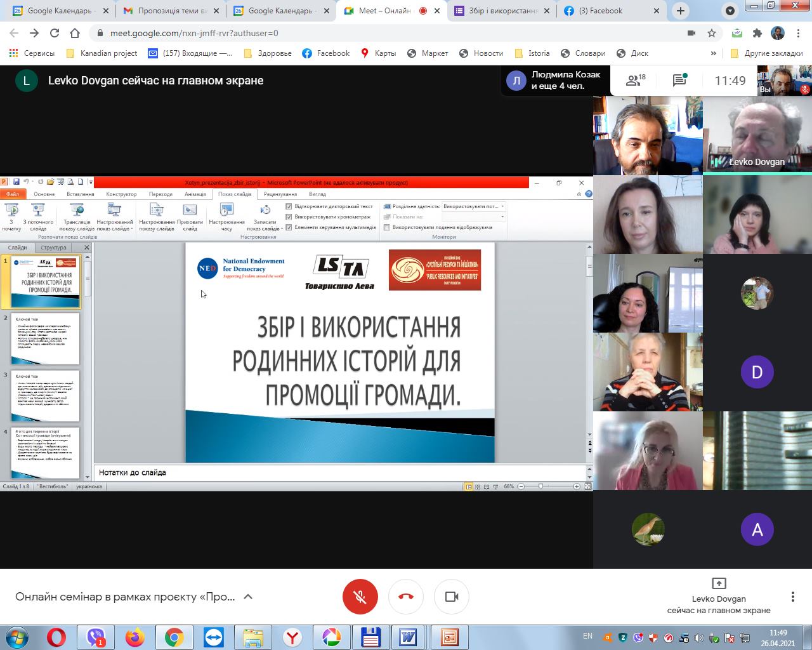This screenshot has height=650, width=812.
Task: Open the 'Показати на' monitor dropdown
Action: point(473,216)
